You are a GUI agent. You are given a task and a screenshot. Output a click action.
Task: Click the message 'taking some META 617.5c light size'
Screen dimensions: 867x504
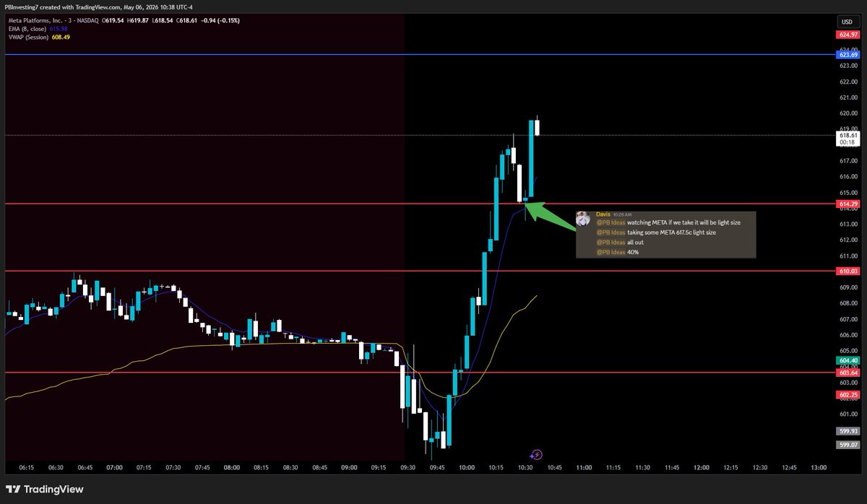671,233
